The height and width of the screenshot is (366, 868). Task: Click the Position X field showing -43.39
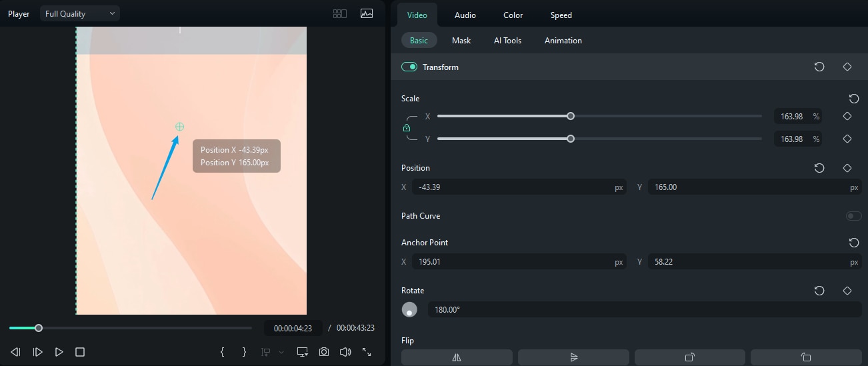point(519,187)
